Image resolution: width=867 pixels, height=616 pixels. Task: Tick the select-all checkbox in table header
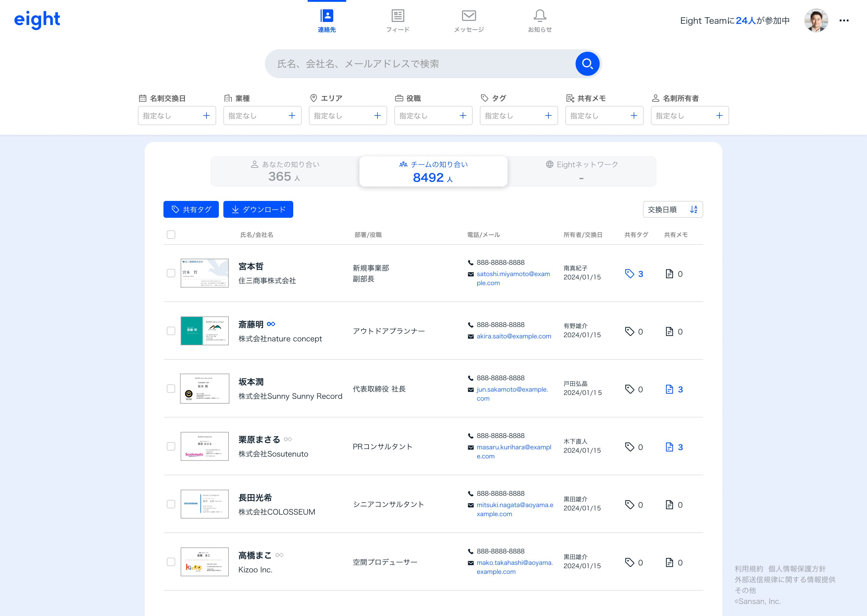[171, 234]
